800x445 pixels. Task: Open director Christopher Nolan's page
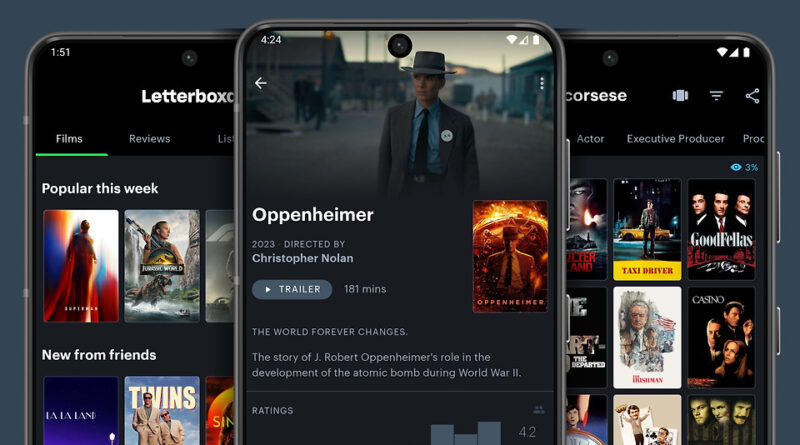pos(302,258)
